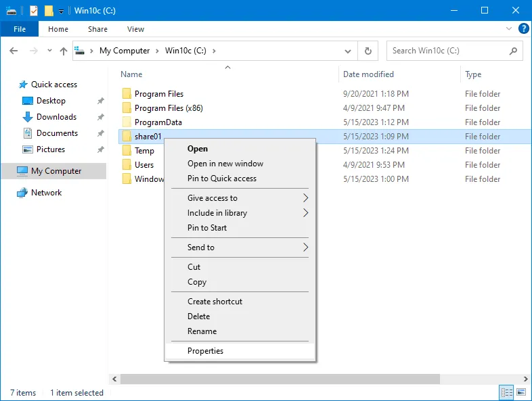
Task: Click the Date modified column header
Action: click(x=368, y=74)
